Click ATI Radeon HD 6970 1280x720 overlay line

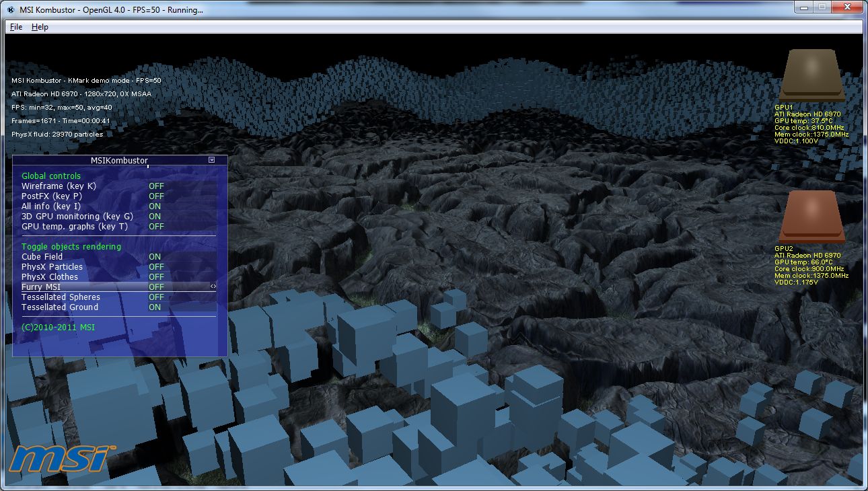click(x=81, y=94)
